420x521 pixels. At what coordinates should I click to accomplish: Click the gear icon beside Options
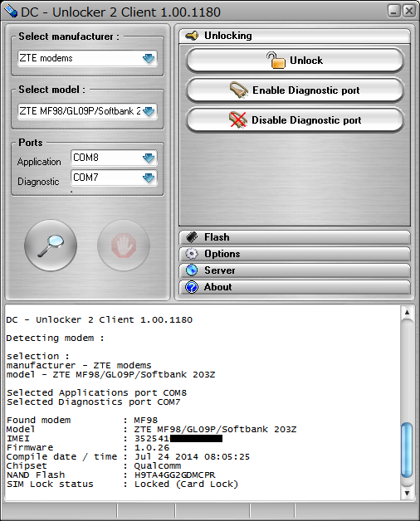point(192,254)
